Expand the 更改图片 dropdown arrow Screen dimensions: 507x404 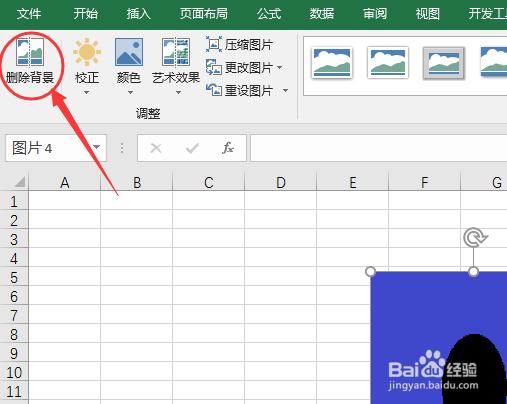tap(279, 68)
